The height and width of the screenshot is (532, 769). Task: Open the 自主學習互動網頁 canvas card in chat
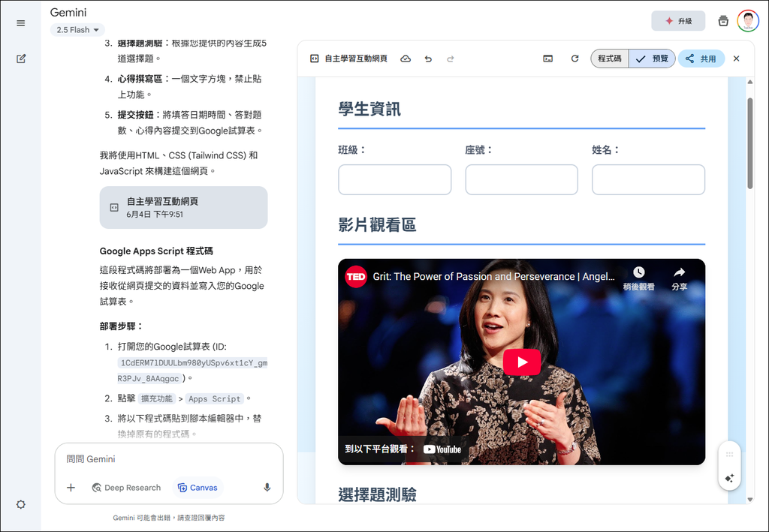pyautogui.click(x=183, y=207)
